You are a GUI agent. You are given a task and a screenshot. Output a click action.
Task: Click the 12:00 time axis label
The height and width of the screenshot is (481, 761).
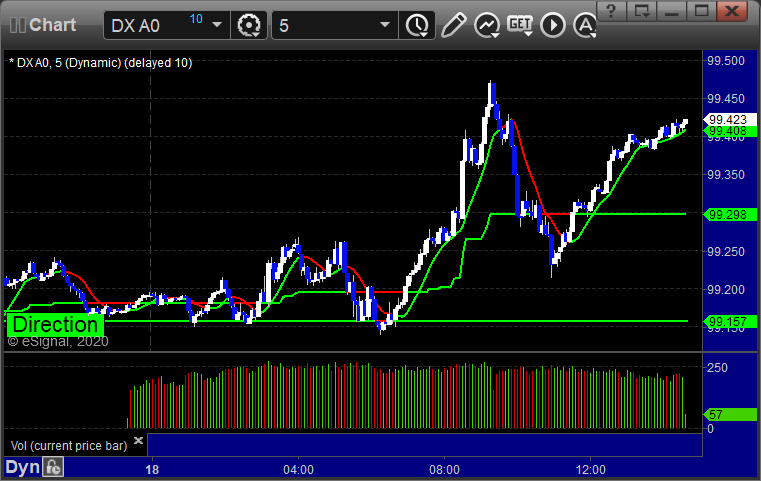[x=590, y=470]
